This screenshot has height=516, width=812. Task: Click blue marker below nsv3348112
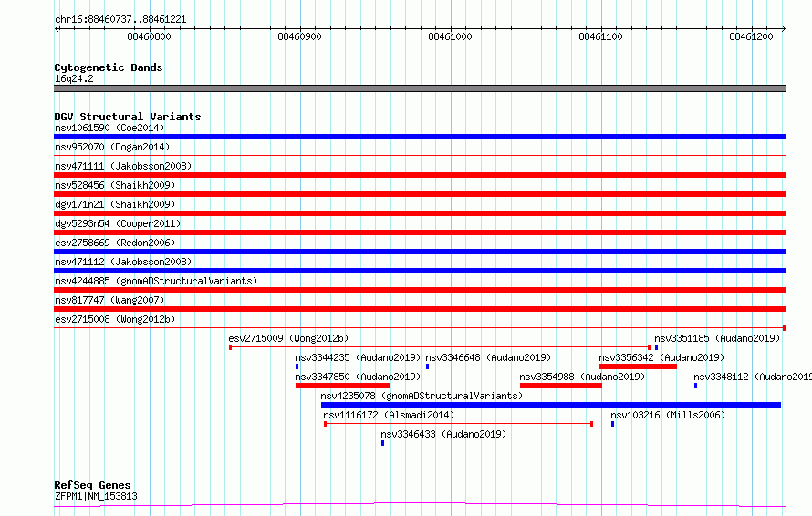[x=695, y=386]
